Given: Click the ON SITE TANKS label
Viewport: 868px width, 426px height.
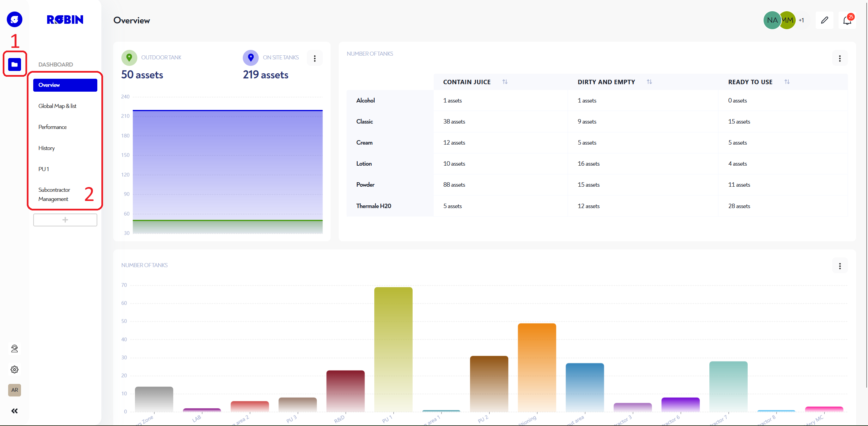Looking at the screenshot, I should pos(281,57).
